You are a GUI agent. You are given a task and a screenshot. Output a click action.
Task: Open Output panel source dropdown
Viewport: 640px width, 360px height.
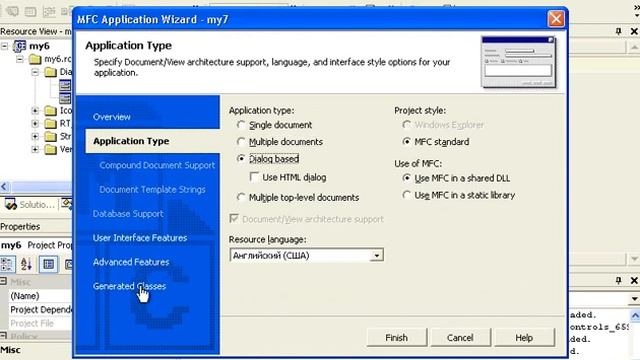(x=634, y=299)
